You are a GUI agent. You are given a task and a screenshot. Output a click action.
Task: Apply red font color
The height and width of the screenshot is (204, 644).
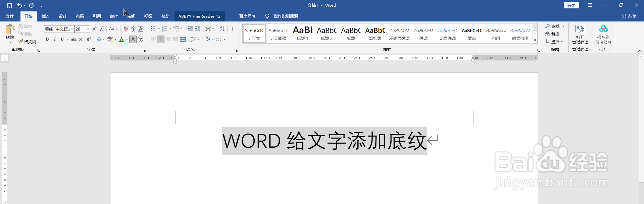[121, 39]
